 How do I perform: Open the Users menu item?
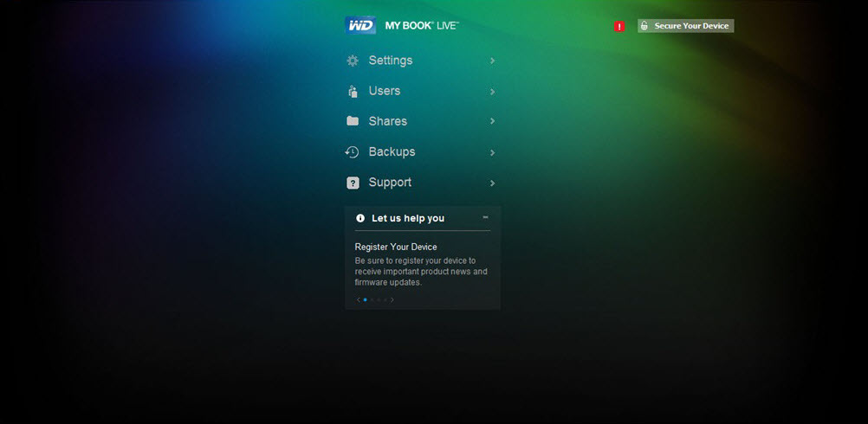(x=420, y=91)
